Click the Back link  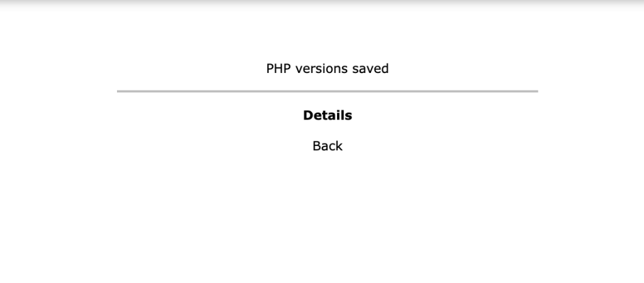[x=327, y=146]
